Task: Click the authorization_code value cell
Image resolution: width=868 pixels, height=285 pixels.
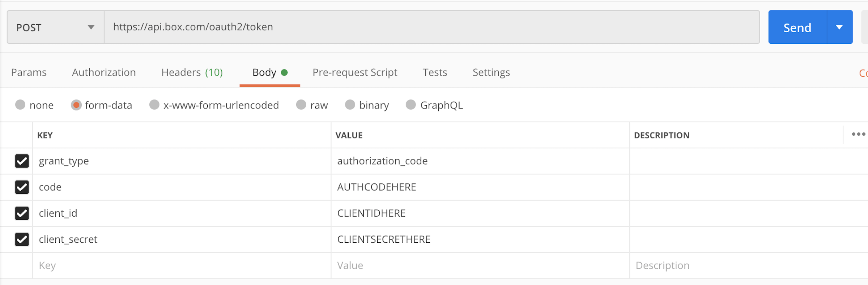Action: [x=480, y=161]
